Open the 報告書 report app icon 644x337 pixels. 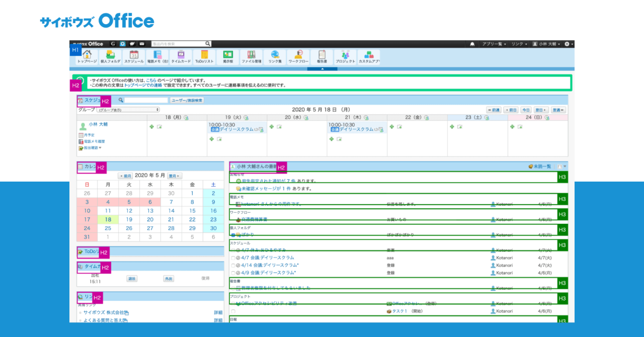point(322,57)
